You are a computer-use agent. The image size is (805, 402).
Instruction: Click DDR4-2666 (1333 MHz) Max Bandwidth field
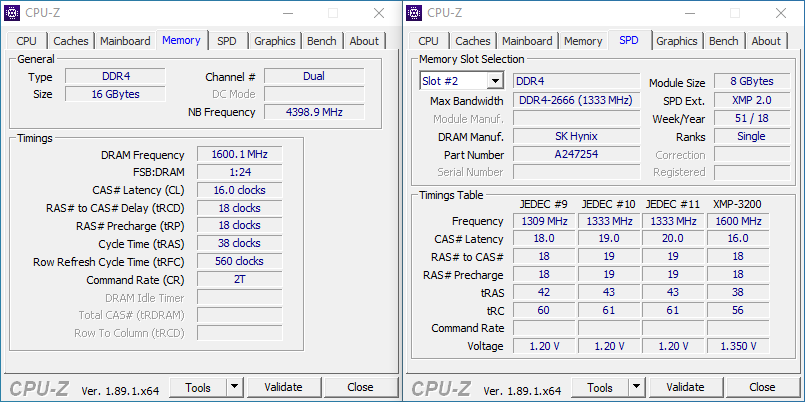pyautogui.click(x=577, y=100)
